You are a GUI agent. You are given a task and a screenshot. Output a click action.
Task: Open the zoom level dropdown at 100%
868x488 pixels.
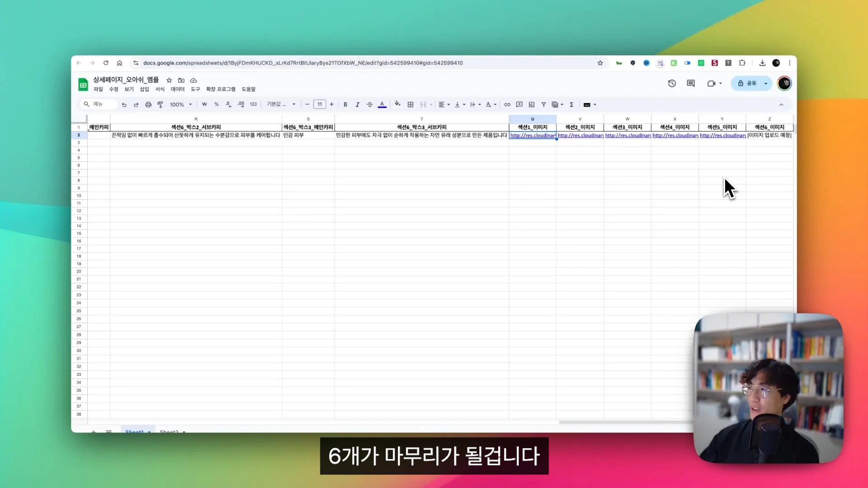181,104
